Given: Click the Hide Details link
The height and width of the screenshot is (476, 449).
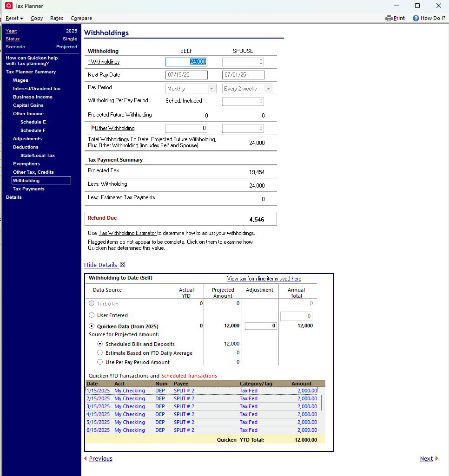Looking at the screenshot, I should tap(100, 265).
